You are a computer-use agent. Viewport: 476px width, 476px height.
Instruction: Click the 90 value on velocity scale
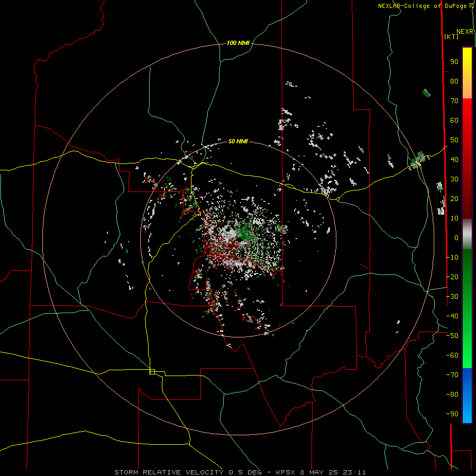click(454, 62)
